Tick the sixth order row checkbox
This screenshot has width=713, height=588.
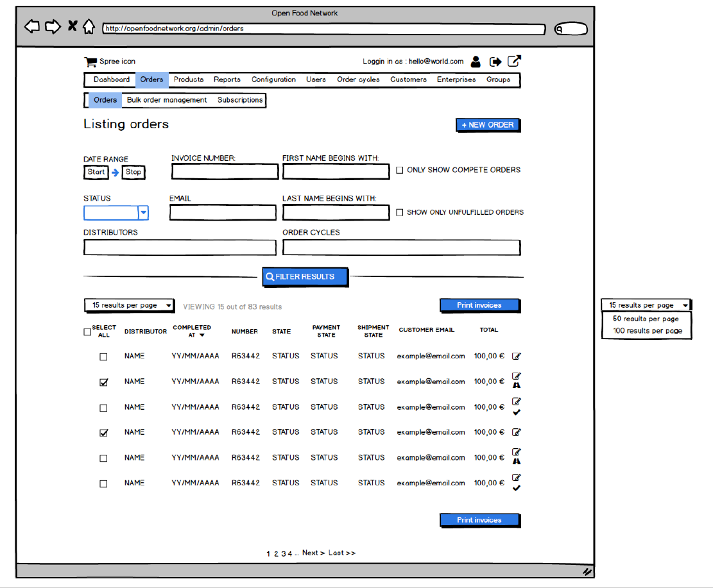coord(104,484)
